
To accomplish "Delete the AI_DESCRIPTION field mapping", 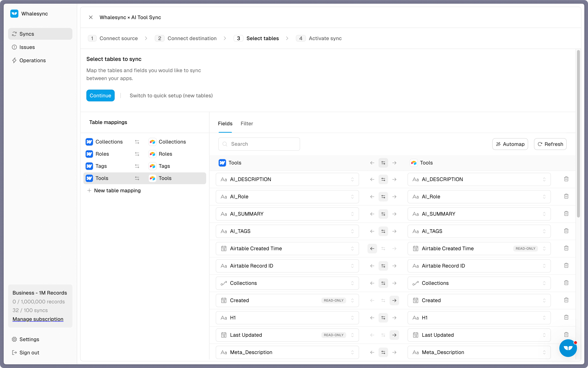I will 566,179.
